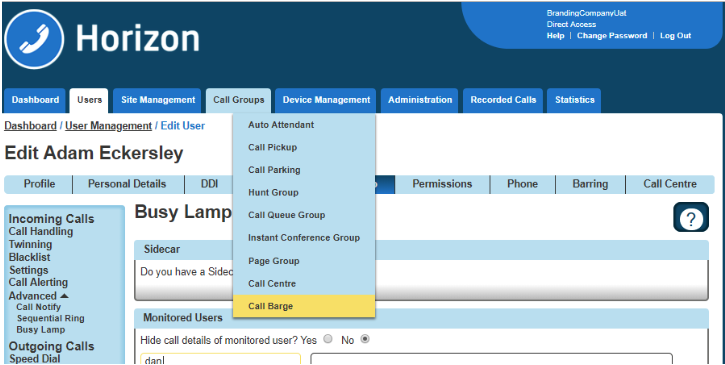Switch to the Barring tab
Screen dimensions: 725x365
click(590, 184)
